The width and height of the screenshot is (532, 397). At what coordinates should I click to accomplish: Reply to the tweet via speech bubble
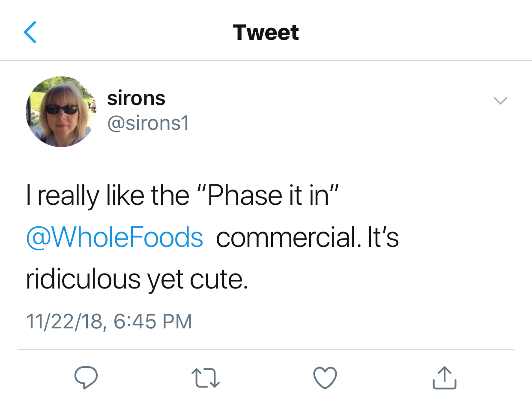(86, 378)
